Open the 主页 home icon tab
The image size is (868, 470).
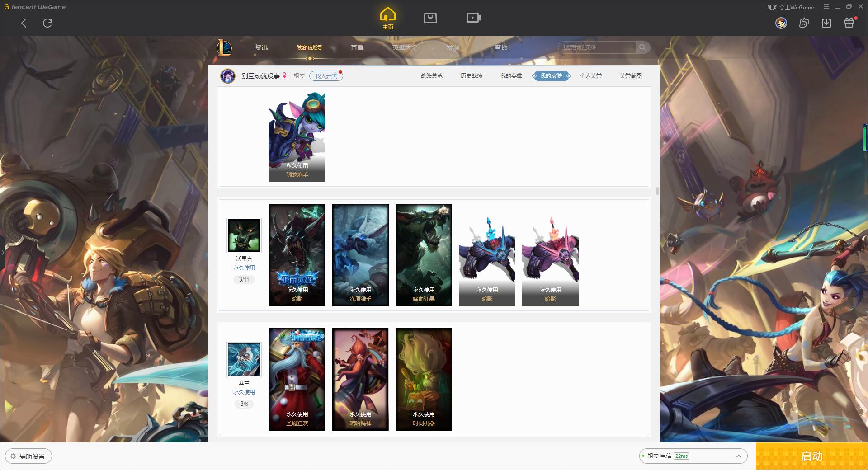(388, 19)
